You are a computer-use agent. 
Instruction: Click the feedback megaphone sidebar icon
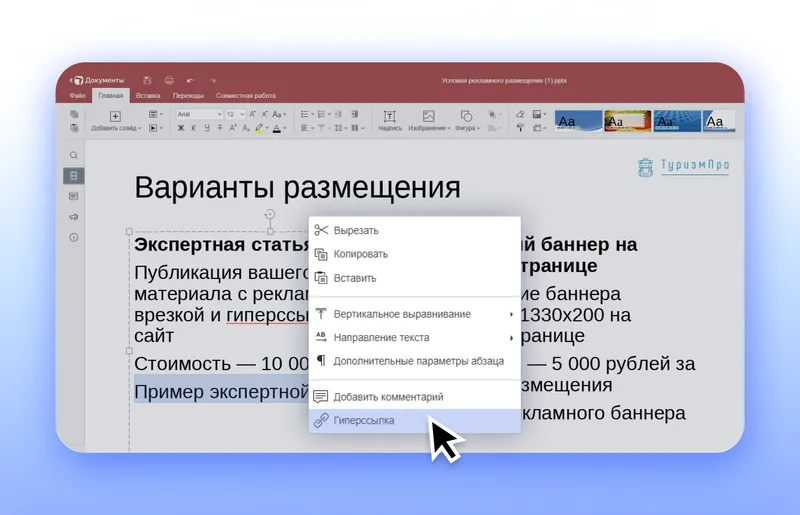point(73,217)
